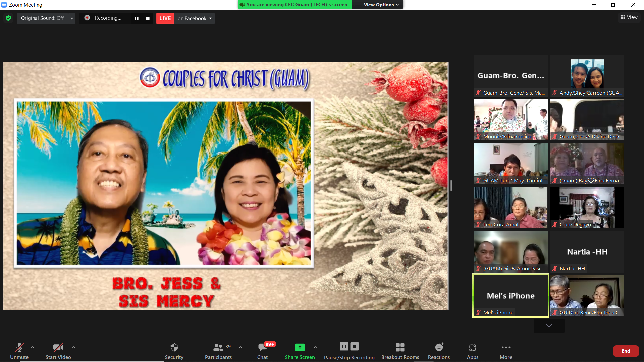
Task: Click the speaker icon in the green viewing banner
Action: [242, 5]
